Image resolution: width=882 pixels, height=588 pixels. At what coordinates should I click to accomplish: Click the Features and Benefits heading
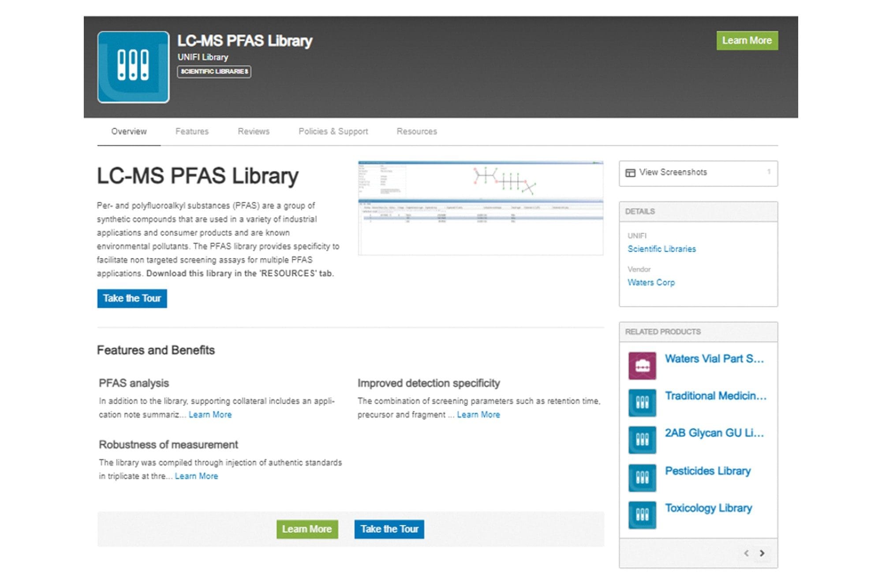pyautogui.click(x=156, y=350)
